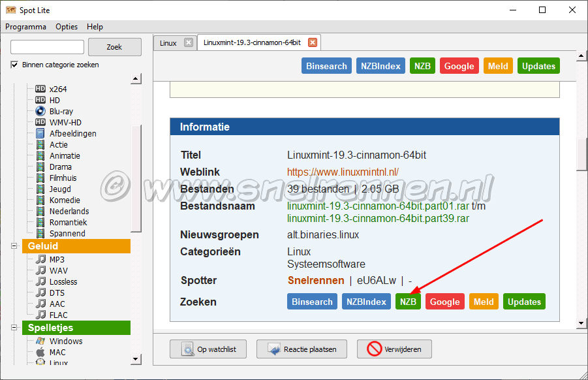Click the Zoek search button
Image resolution: width=588 pixels, height=380 pixels.
[115, 47]
